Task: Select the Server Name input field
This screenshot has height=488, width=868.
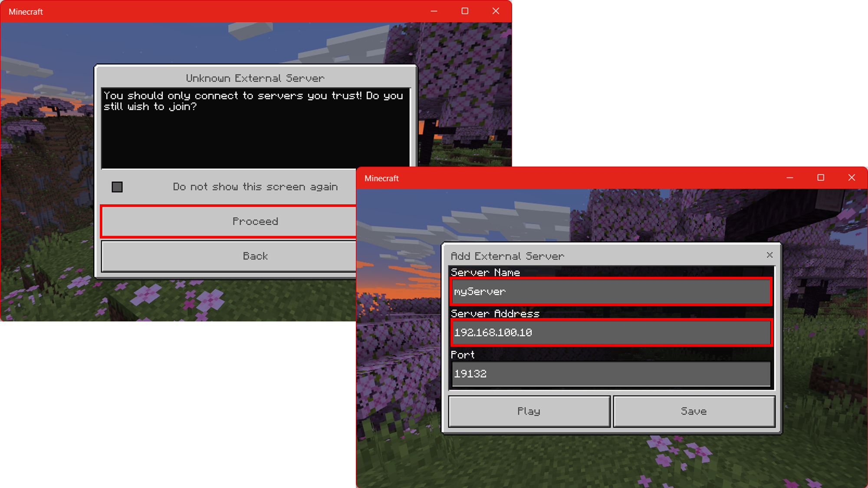Action: coord(611,291)
